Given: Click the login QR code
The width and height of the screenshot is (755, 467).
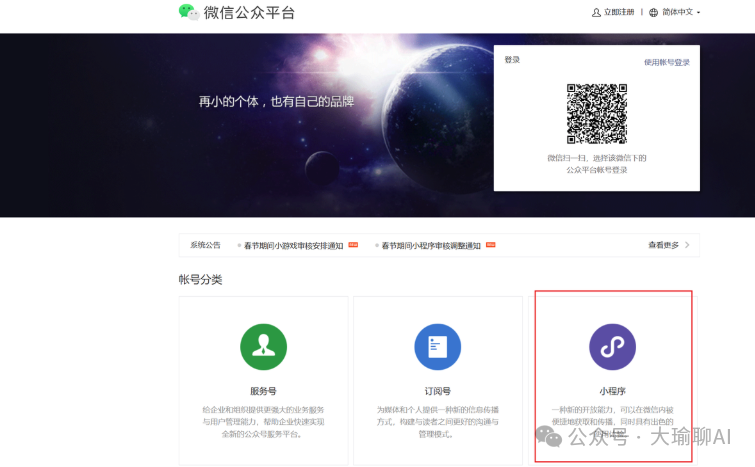Looking at the screenshot, I should point(597,114).
